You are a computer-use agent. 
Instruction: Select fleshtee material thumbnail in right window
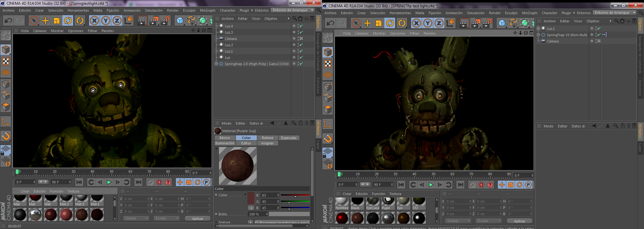pos(342,203)
